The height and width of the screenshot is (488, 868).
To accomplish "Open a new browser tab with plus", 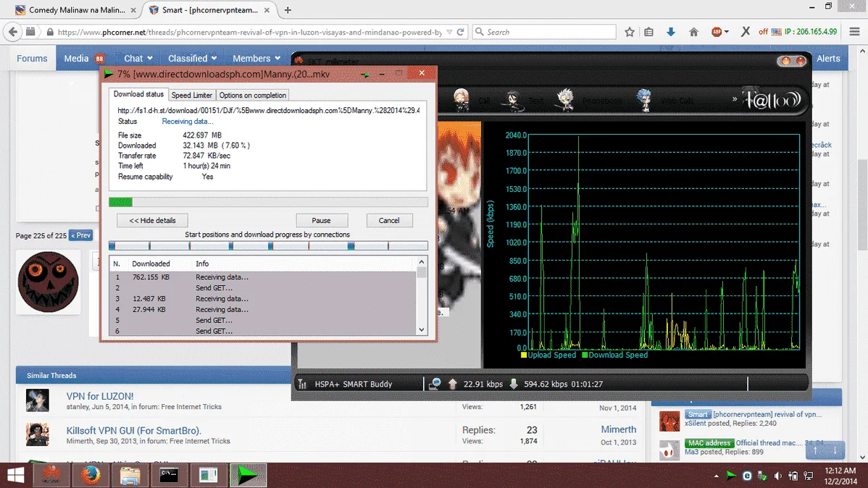I will pos(288,10).
